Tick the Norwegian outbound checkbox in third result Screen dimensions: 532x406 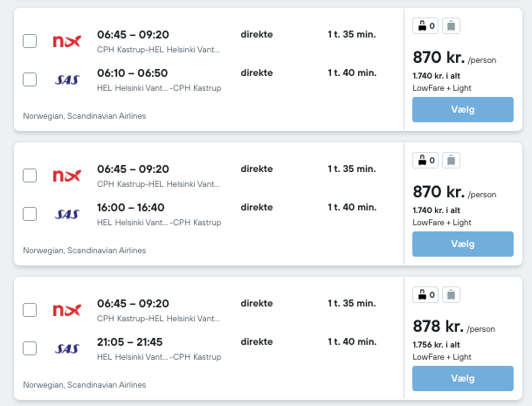pos(30,310)
